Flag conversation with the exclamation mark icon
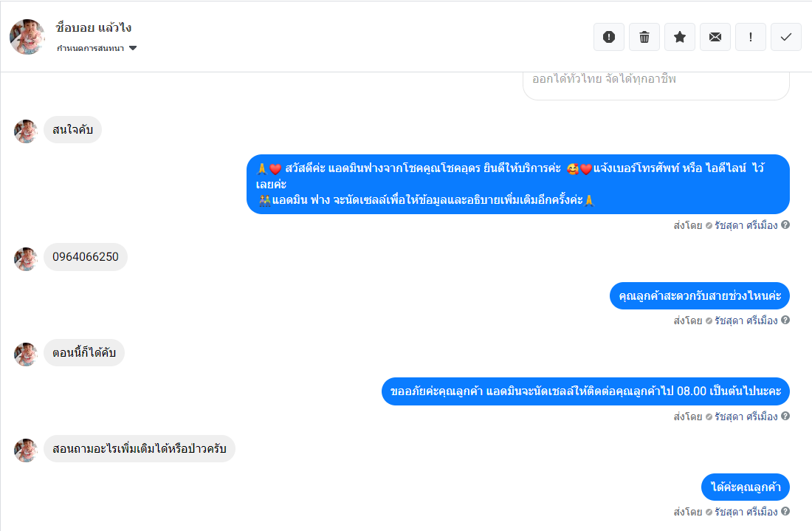 click(751, 37)
